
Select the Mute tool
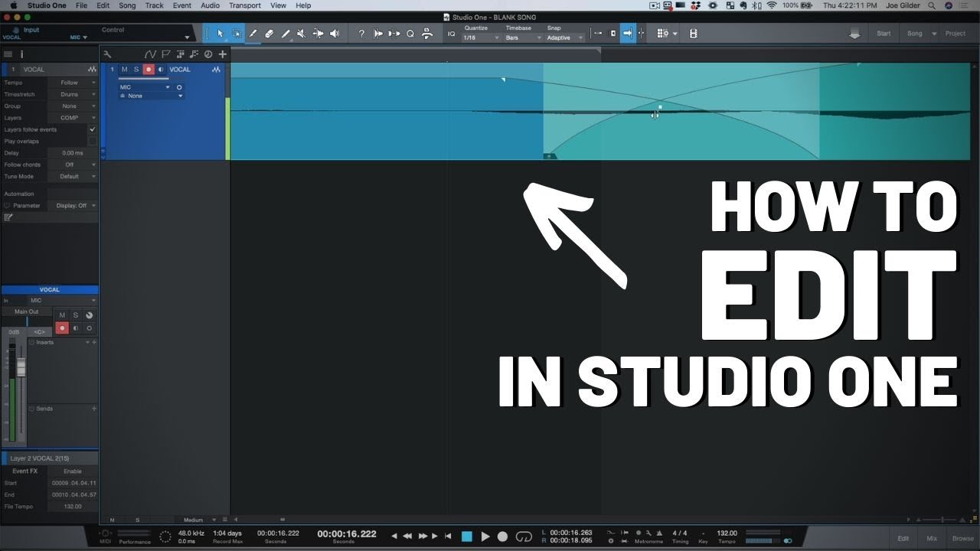coord(301,34)
